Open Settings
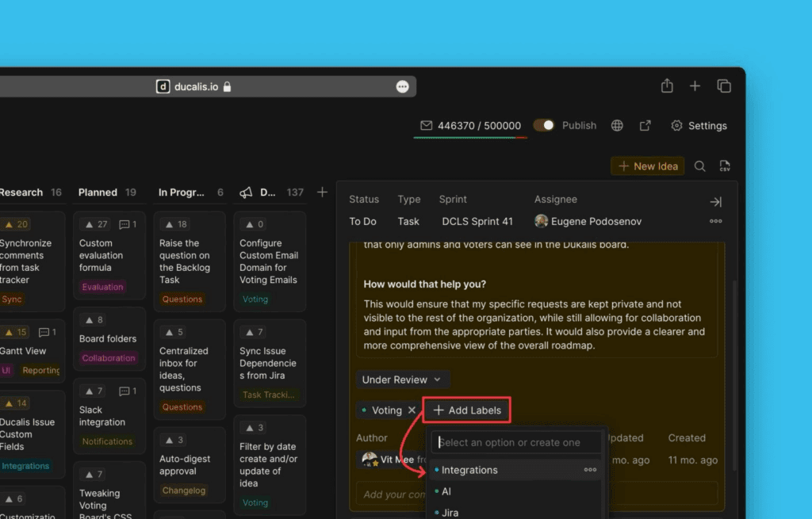 tap(699, 125)
